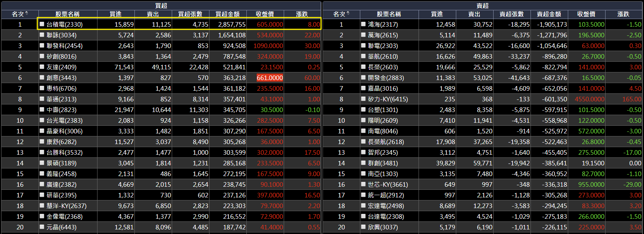Screen dimensions: 644x234
Task: Open stock name 義隆(2458)
Action: pos(61,174)
